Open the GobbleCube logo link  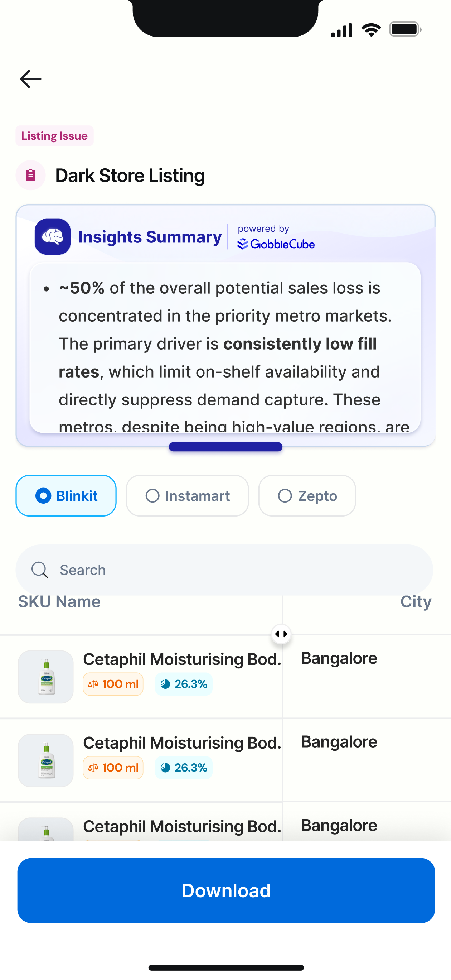276,244
